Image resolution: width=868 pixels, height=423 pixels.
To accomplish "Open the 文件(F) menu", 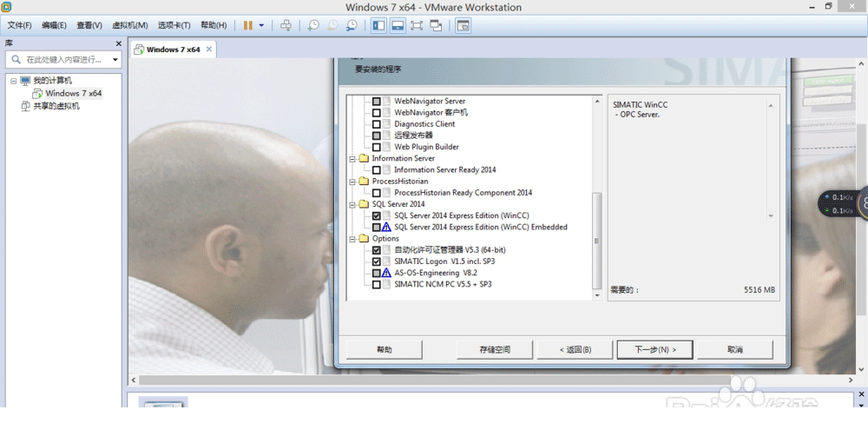I will point(19,25).
